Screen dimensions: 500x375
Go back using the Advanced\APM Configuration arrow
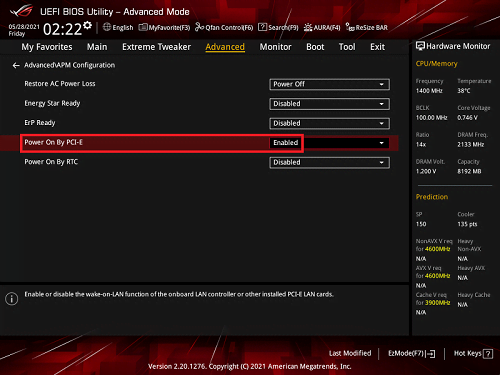(16, 65)
